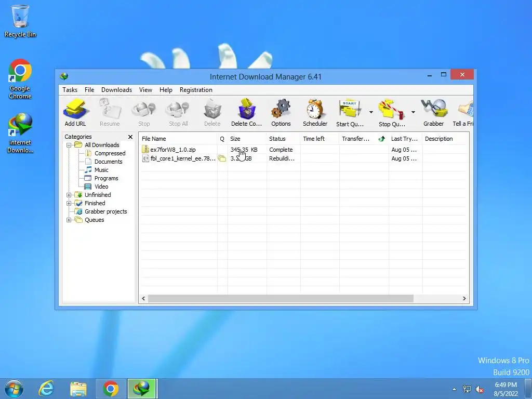This screenshot has width=532, height=399.
Task: Select the Documents category
Action: tap(108, 162)
